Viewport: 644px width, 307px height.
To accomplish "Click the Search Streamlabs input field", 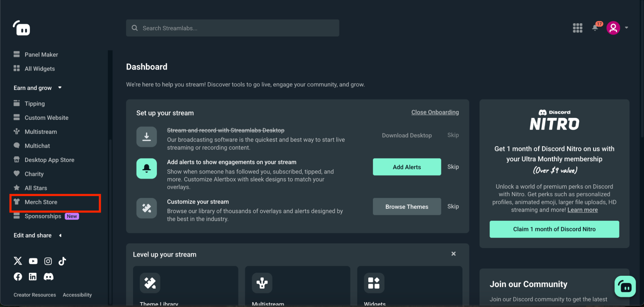I will (x=233, y=28).
